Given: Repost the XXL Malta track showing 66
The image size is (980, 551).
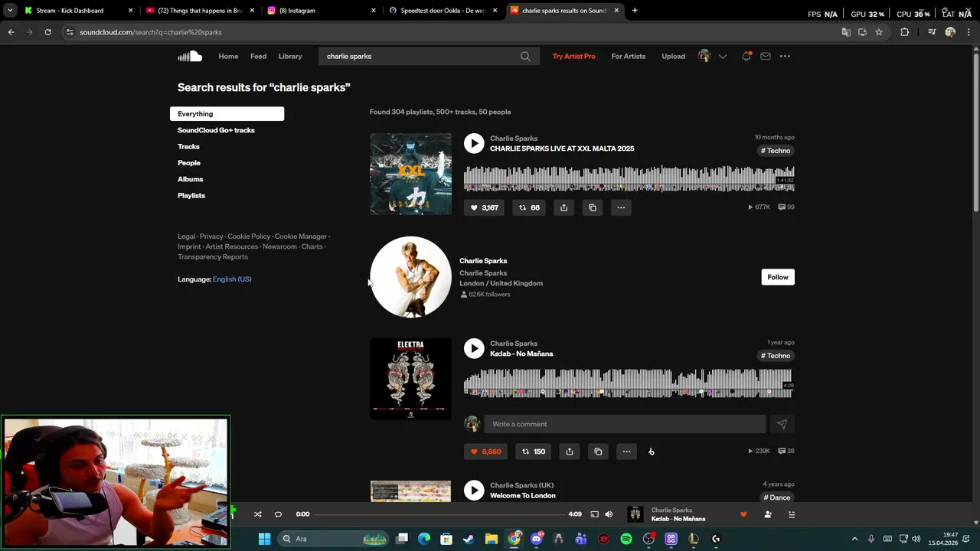Looking at the screenshot, I should coord(529,207).
